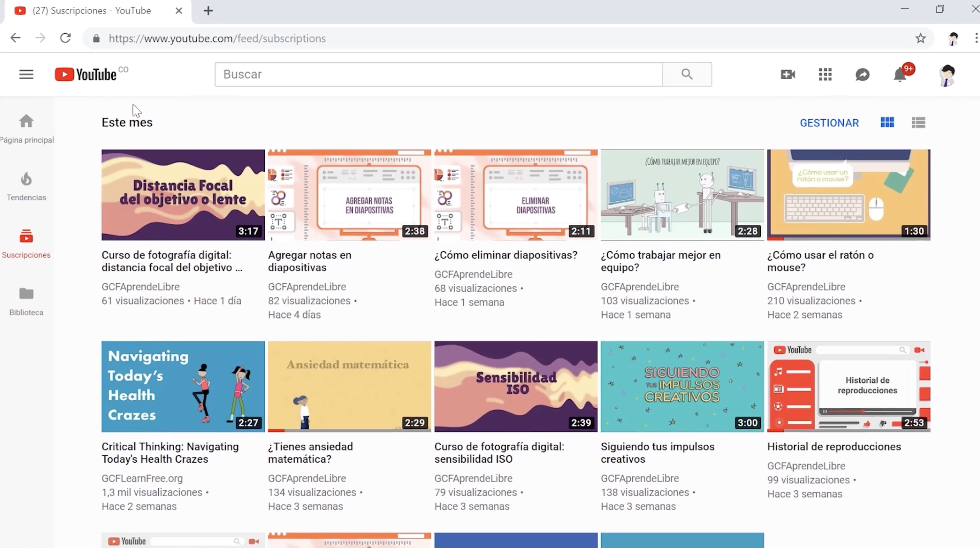Image resolution: width=980 pixels, height=548 pixels.
Task: Click title '¿Cómo trabajar mejor en equipo?'
Action: tap(661, 261)
